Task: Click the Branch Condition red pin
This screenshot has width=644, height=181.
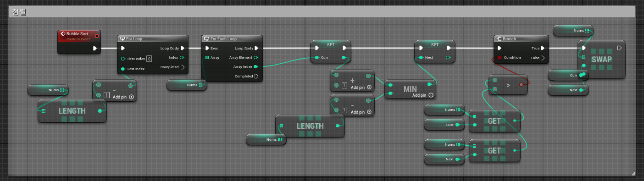Action: [x=500, y=58]
